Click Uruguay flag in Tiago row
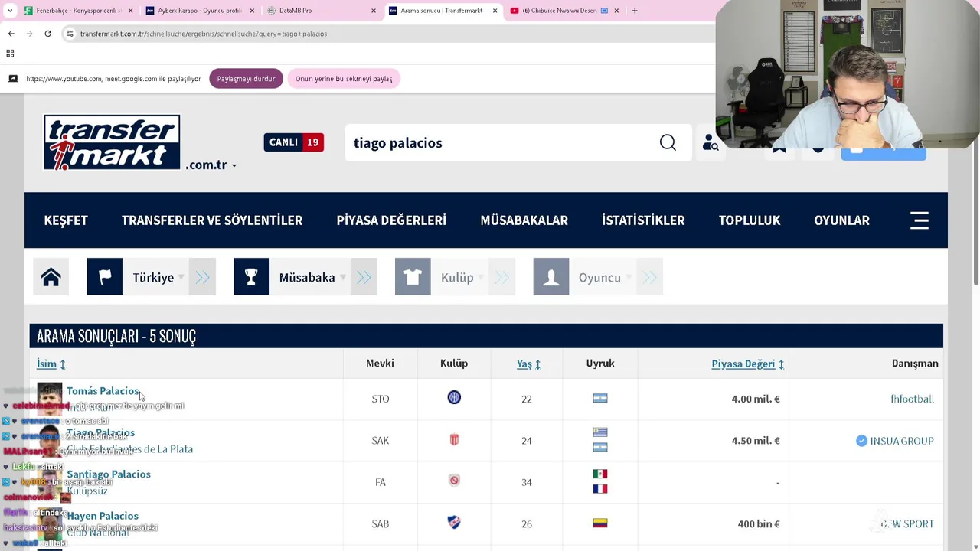980x551 pixels. 600,432
